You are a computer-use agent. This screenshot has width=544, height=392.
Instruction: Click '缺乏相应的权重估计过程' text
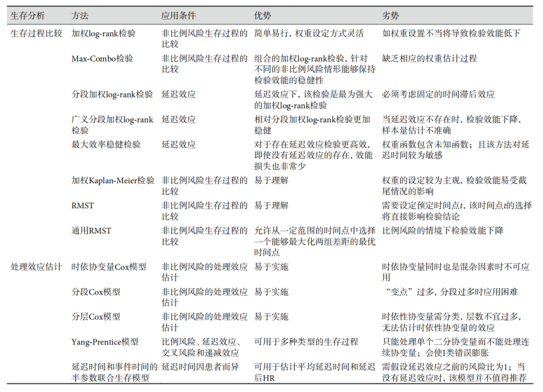click(x=430, y=58)
